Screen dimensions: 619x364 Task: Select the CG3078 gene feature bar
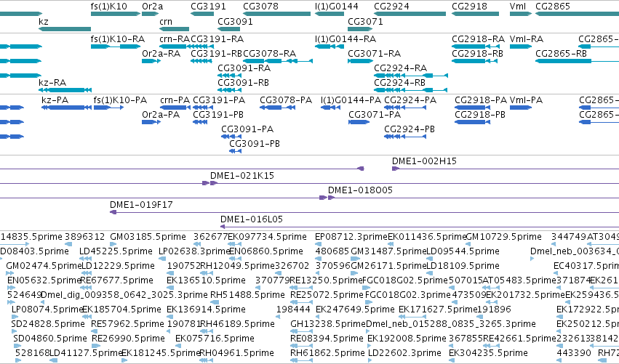pos(276,14)
